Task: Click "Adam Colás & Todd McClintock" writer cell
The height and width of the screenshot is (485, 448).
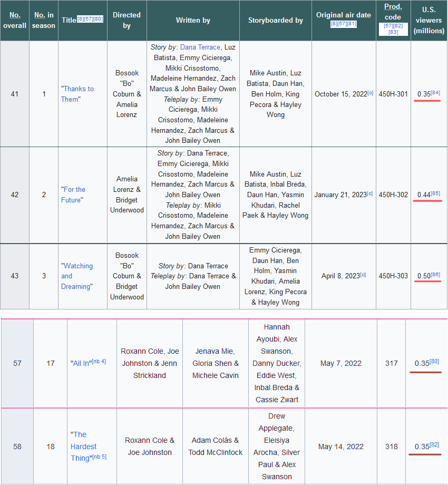Action: pos(216,447)
